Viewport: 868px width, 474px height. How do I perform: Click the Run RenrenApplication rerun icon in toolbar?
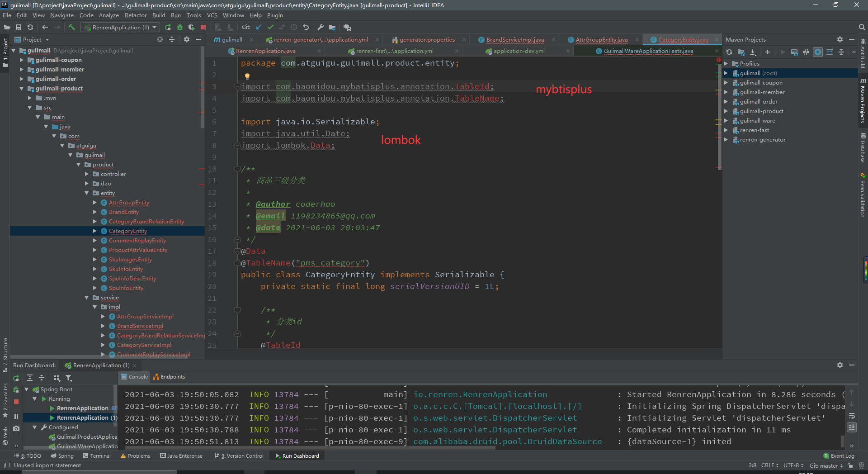(168, 27)
